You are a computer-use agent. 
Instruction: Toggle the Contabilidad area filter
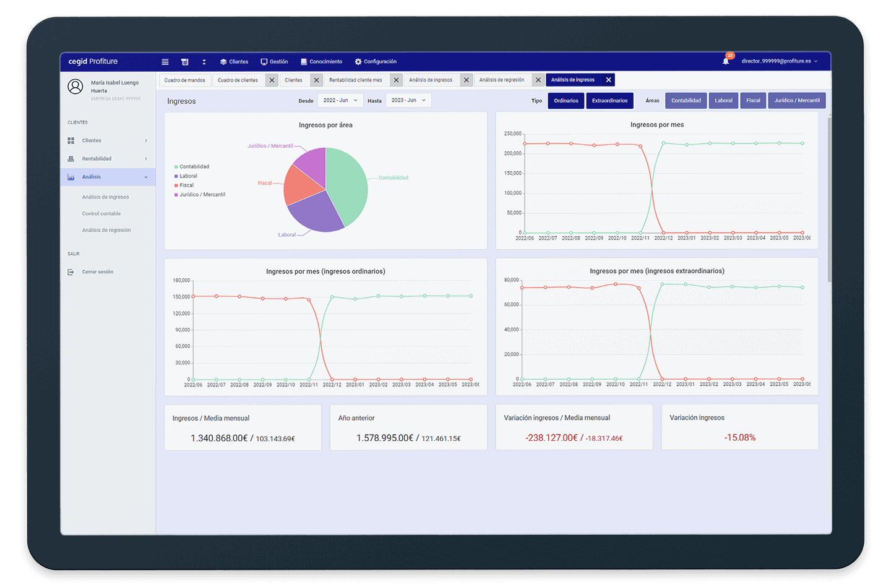(686, 101)
